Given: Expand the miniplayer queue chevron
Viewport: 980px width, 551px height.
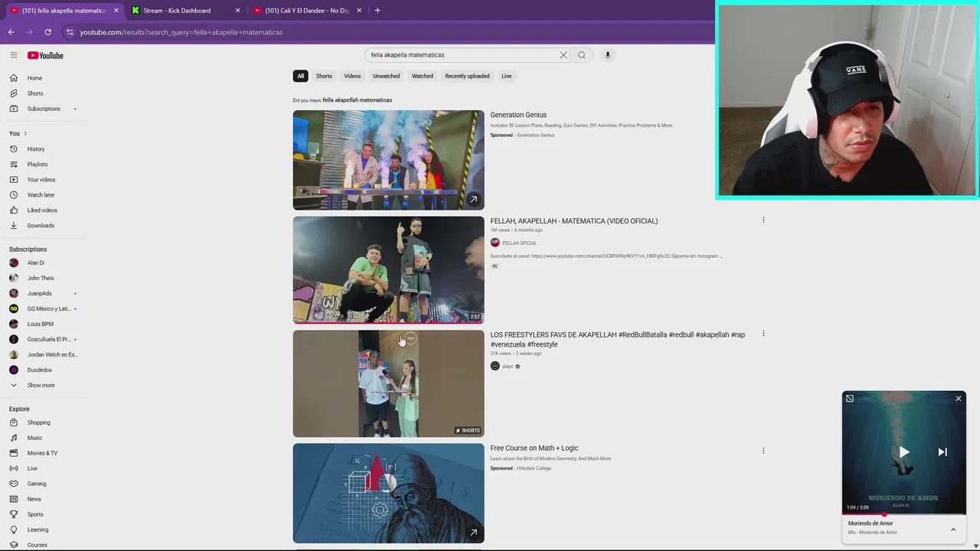Looking at the screenshot, I should (953, 530).
